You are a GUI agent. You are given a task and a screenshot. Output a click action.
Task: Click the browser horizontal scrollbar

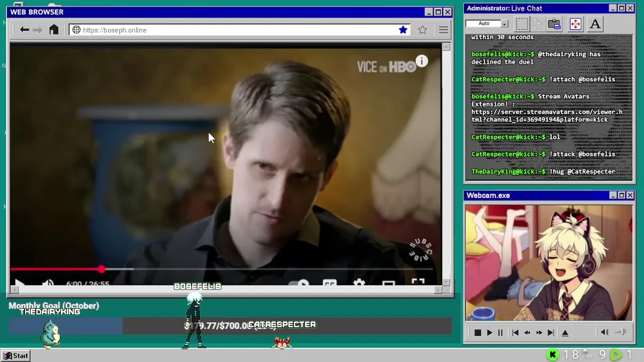(226, 290)
